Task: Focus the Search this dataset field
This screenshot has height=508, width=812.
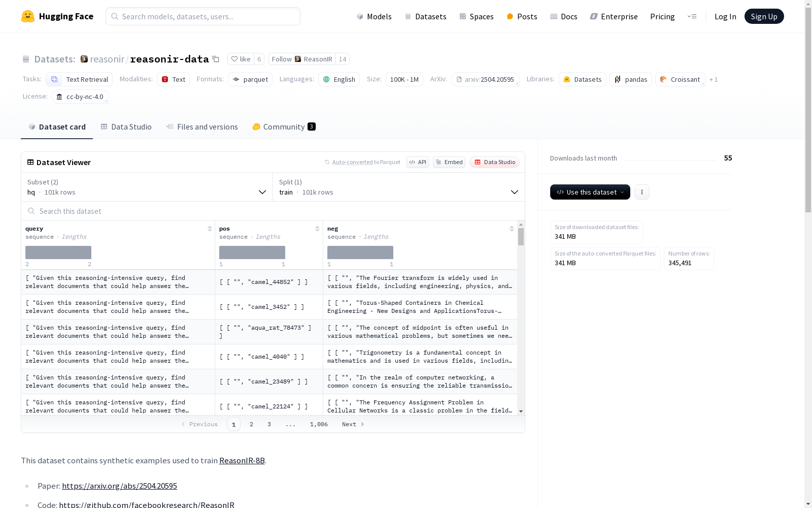Action: (273, 211)
